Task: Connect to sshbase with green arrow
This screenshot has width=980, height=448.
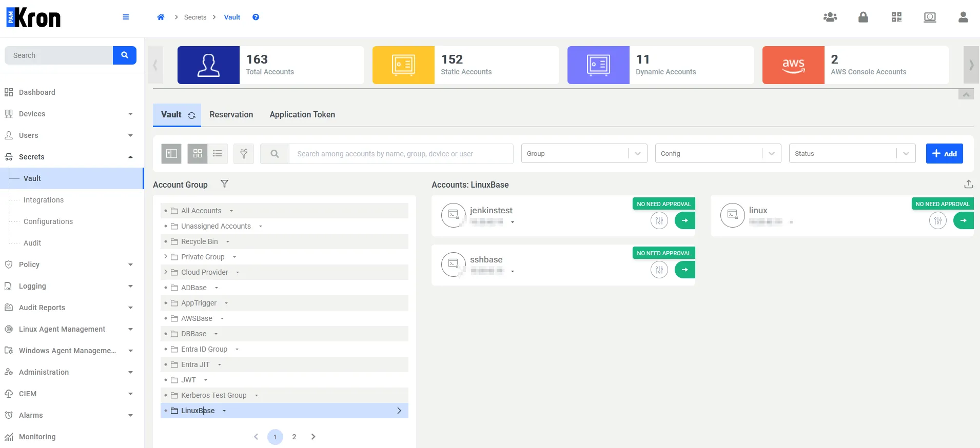Action: 685,270
